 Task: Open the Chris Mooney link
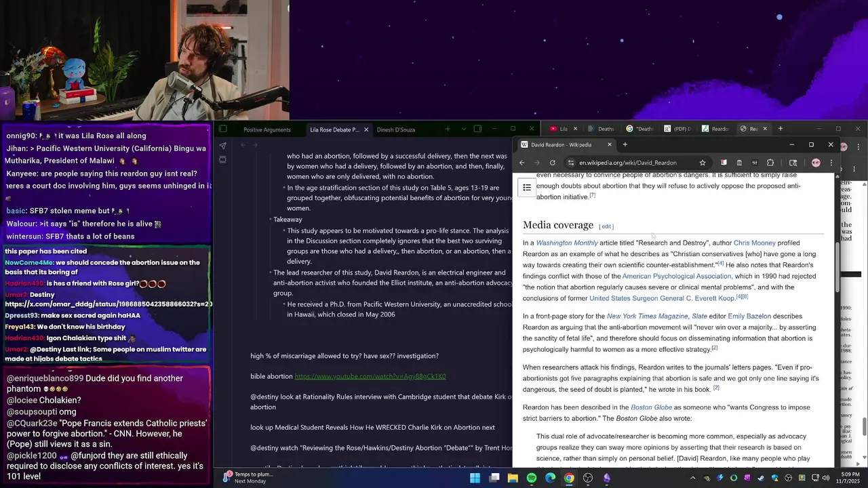754,243
